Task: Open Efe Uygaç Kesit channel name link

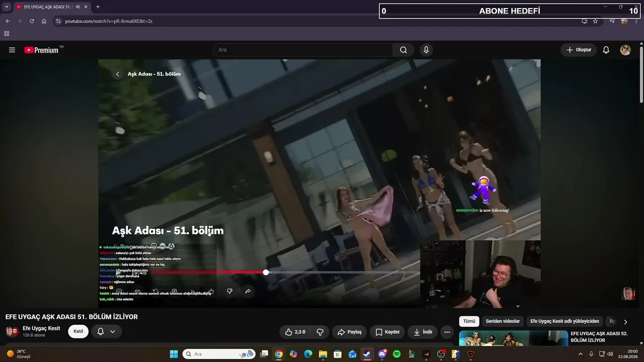Action: 41,328
